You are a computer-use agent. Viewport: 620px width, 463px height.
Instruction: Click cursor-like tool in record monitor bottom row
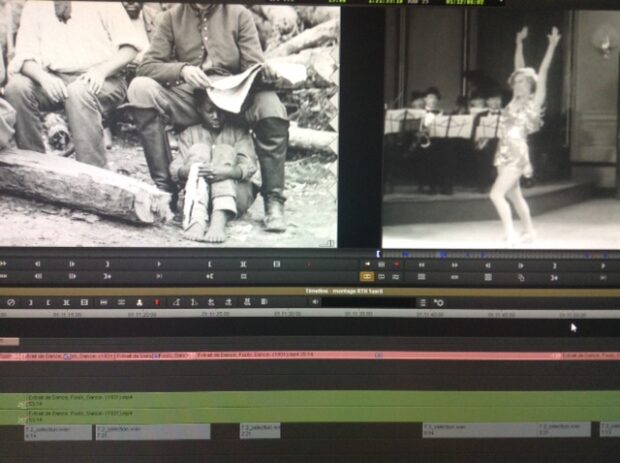pos(521,278)
